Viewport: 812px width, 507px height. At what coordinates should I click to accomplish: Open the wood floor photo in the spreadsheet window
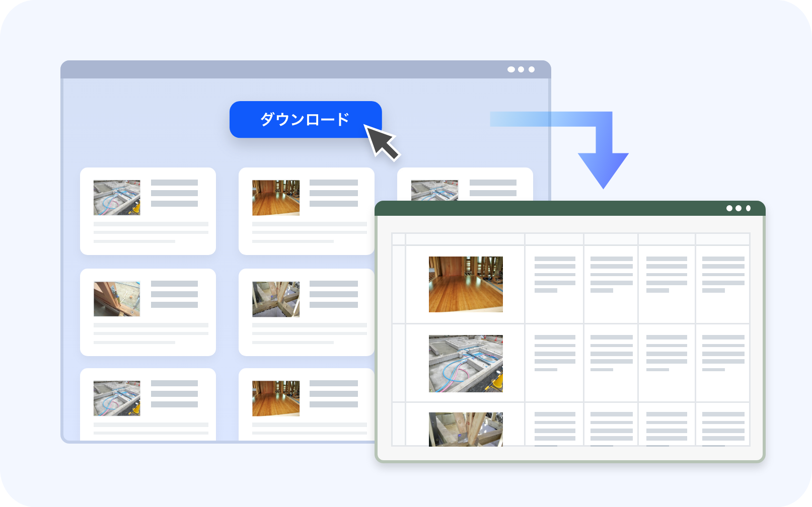click(466, 284)
